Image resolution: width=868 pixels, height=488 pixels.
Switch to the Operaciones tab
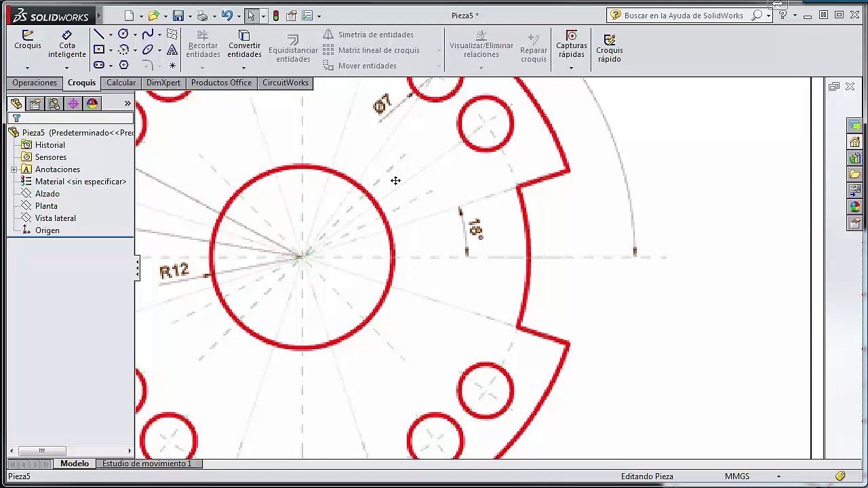[x=35, y=83]
